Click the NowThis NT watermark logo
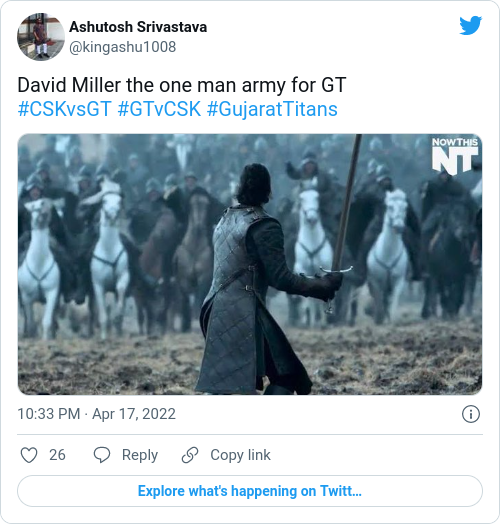Screen dimensions: 500x524 coord(455,156)
